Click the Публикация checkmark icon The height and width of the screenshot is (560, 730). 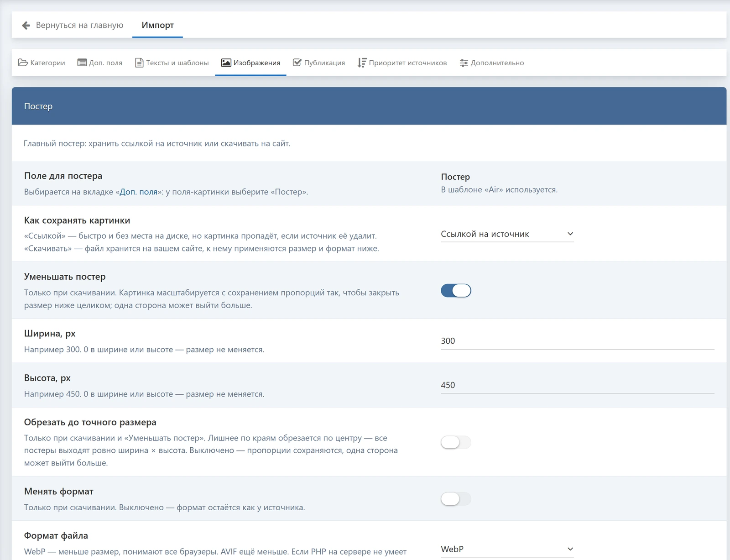coord(297,63)
